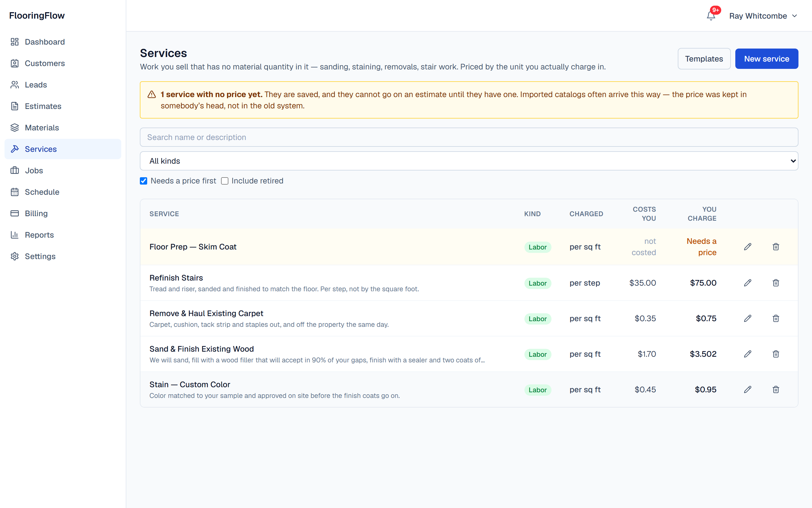
Task: Click the warning triangle in price alert
Action: (x=152, y=95)
